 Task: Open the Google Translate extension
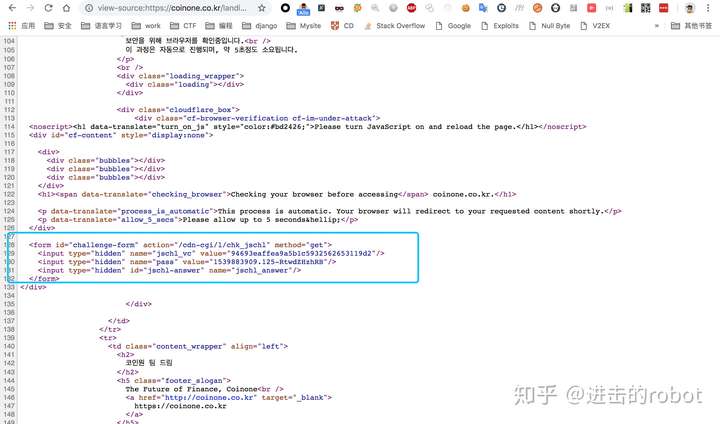(x=483, y=8)
